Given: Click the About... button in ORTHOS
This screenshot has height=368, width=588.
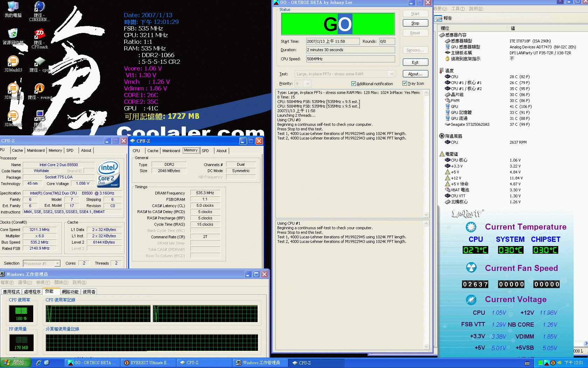Looking at the screenshot, I should [415, 74].
